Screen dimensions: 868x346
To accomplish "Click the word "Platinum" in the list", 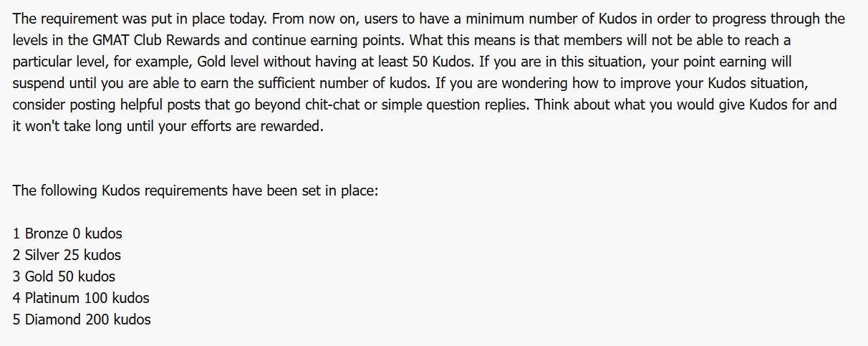I will [x=53, y=298].
